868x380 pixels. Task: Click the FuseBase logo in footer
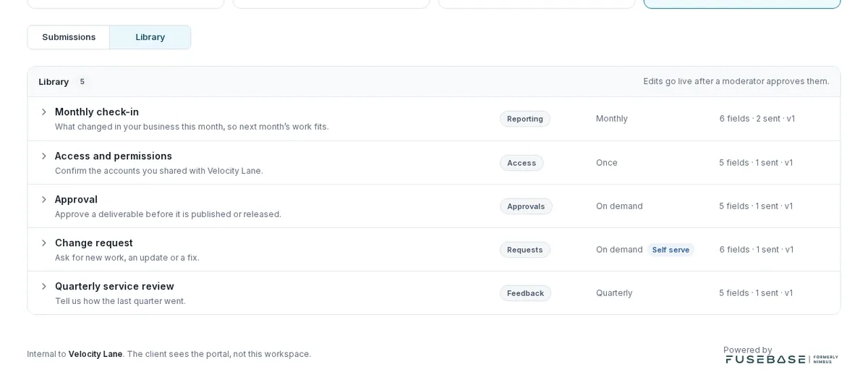coord(782,359)
